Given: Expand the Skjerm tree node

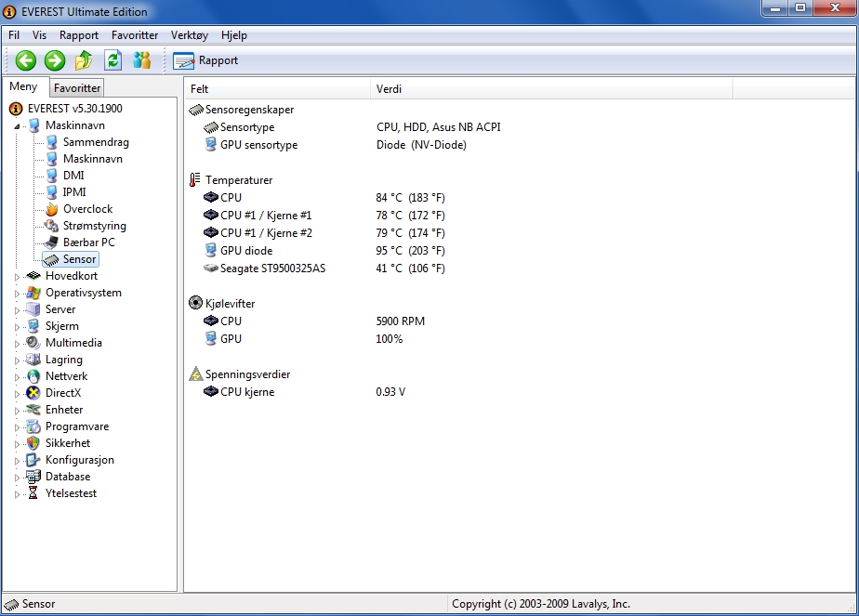Looking at the screenshot, I should 17,327.
